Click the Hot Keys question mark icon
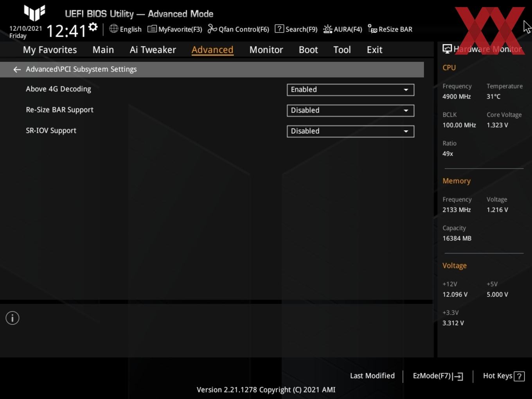Screen dimensions: 532x399 (x=519, y=376)
